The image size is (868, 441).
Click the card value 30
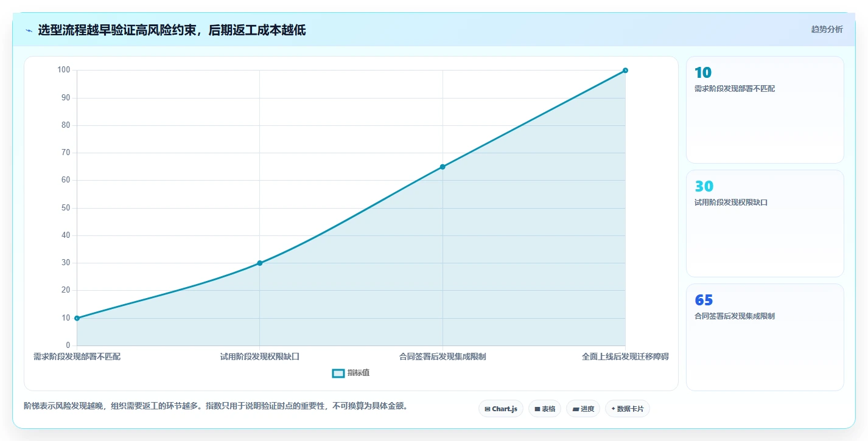[704, 187]
